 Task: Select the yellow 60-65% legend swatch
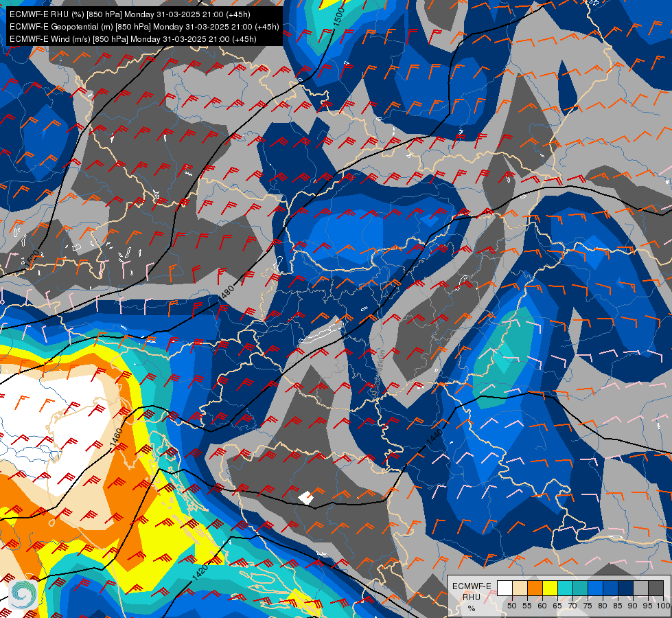[x=550, y=588]
